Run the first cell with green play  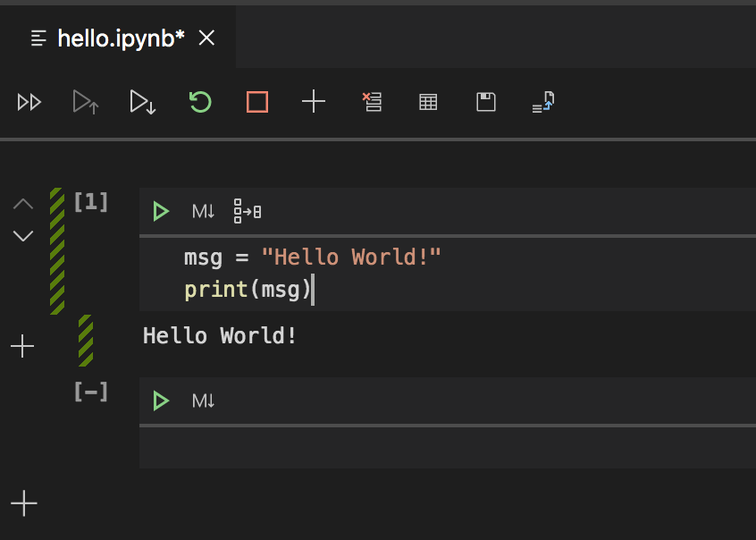161,212
